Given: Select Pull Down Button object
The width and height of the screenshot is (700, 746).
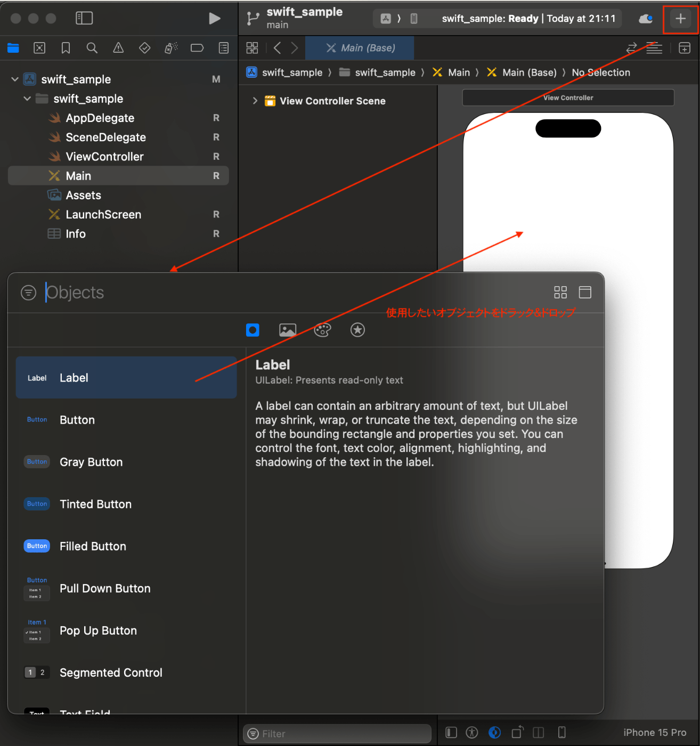Looking at the screenshot, I should 126,588.
